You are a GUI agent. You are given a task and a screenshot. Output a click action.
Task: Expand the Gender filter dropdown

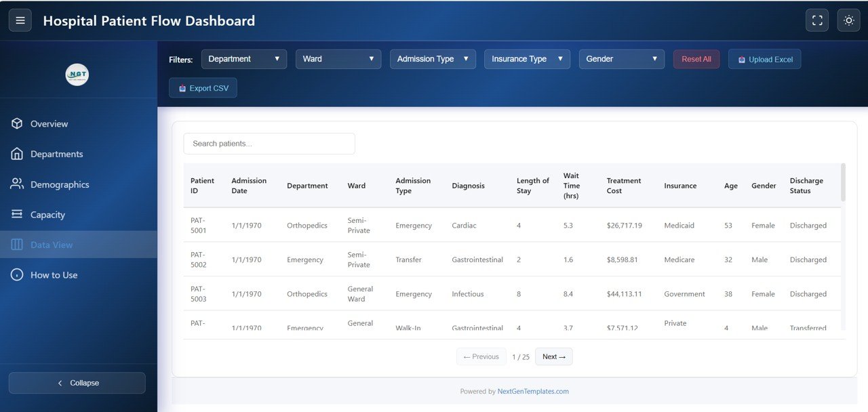(621, 59)
